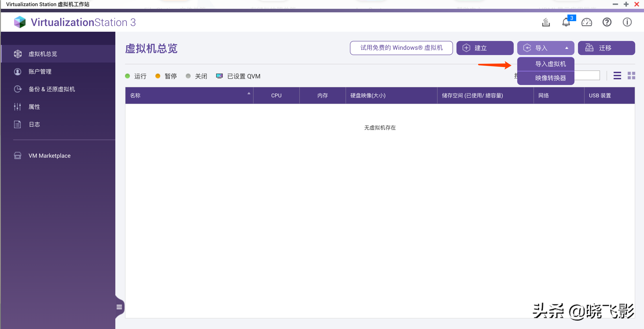Toggle the 已设置 QVM filter
Screen dimensions: 644x329
[x=237, y=76]
